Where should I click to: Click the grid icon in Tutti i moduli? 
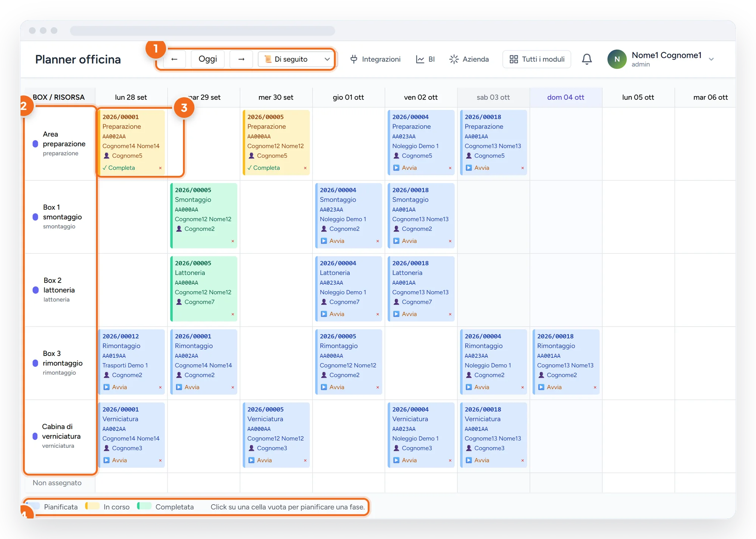pyautogui.click(x=514, y=59)
